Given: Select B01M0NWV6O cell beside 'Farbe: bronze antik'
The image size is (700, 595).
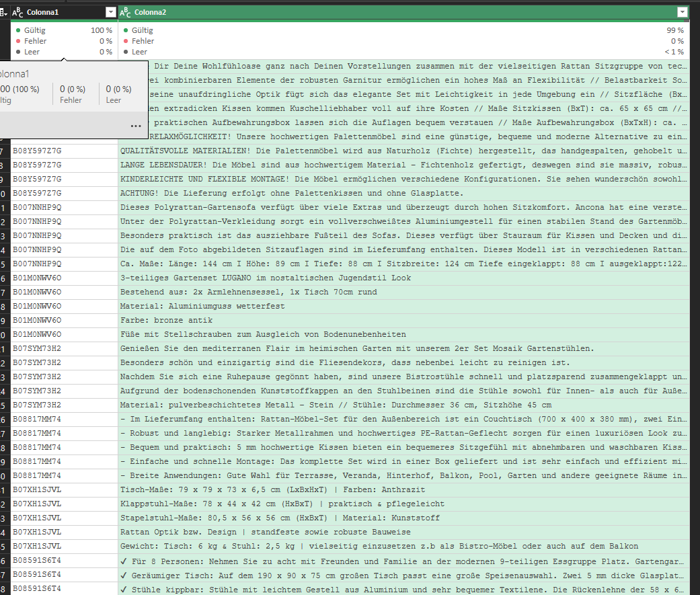Looking at the screenshot, I should tap(64, 321).
